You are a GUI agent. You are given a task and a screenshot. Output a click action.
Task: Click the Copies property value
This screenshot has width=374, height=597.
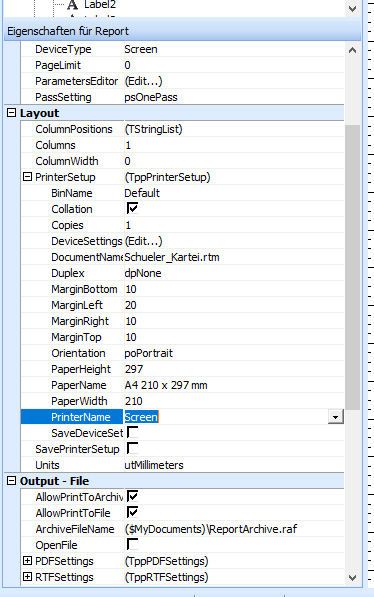(128, 225)
